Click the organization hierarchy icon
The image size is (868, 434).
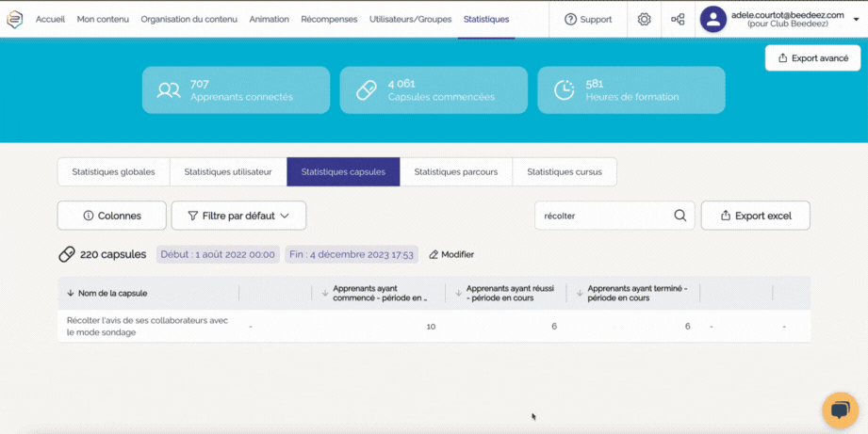click(x=678, y=19)
